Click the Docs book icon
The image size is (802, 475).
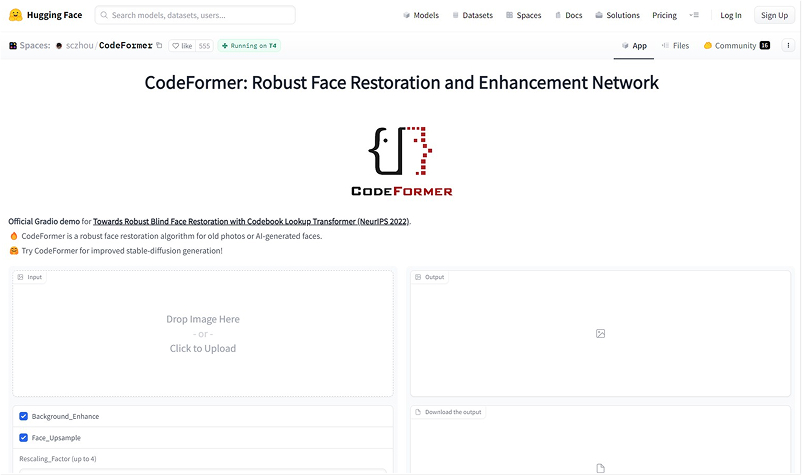pyautogui.click(x=558, y=15)
